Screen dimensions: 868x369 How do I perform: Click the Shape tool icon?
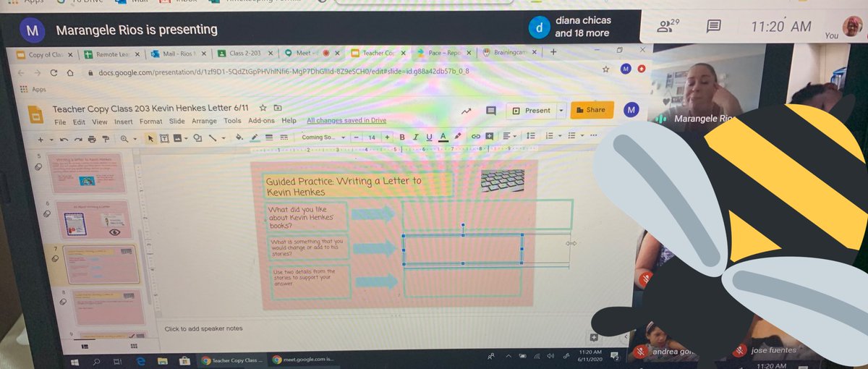tap(197, 138)
